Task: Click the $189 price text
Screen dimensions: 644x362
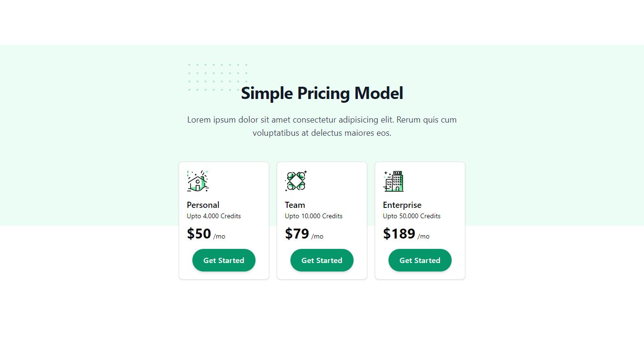Action: point(398,233)
